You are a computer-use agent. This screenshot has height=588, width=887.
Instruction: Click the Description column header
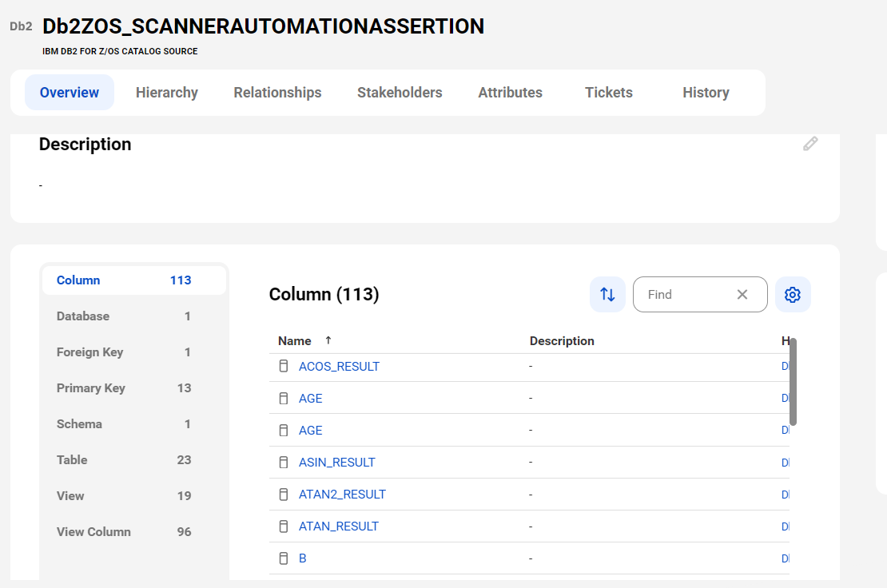562,341
